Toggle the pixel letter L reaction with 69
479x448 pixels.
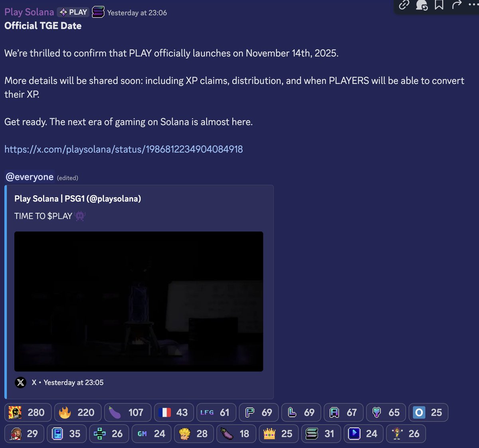301,412
